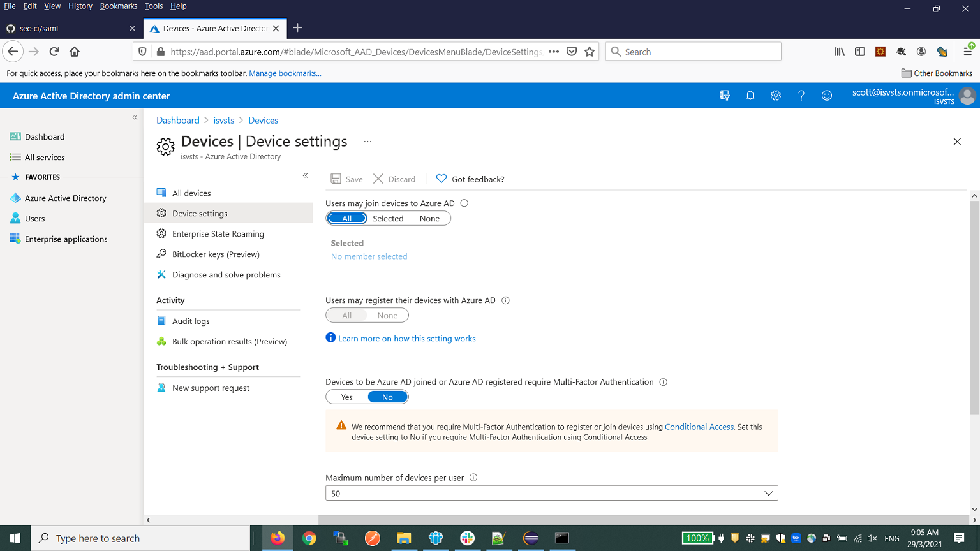Click the Save button
The width and height of the screenshot is (980, 551).
coord(346,179)
